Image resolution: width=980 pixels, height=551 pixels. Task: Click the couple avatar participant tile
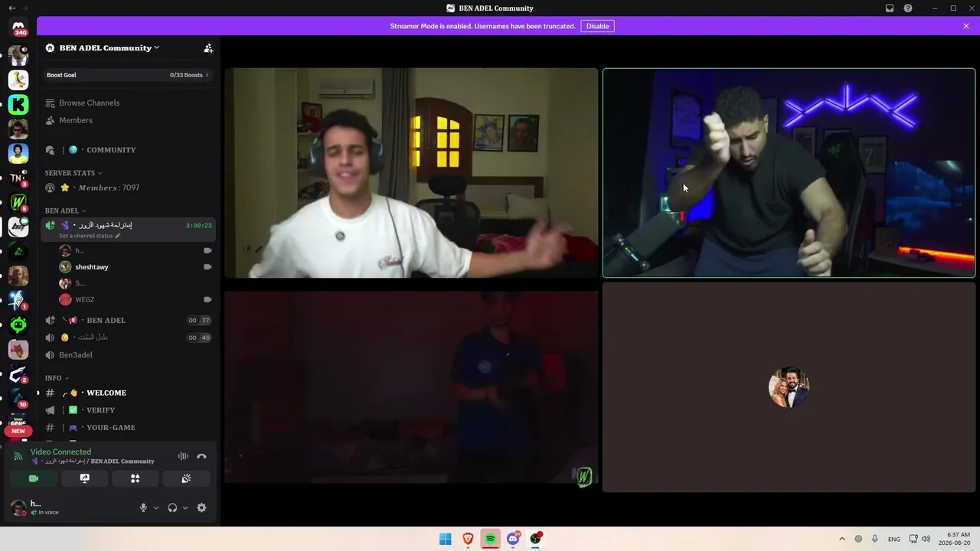[789, 387]
